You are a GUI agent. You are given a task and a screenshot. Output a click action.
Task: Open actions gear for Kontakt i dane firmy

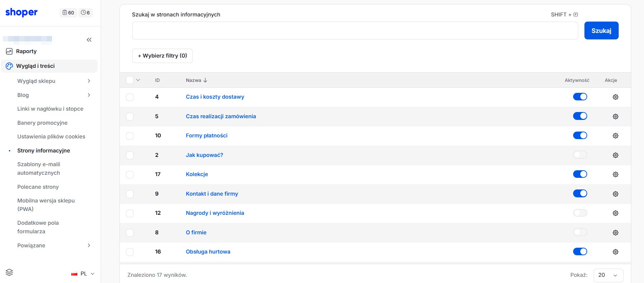pos(615,194)
